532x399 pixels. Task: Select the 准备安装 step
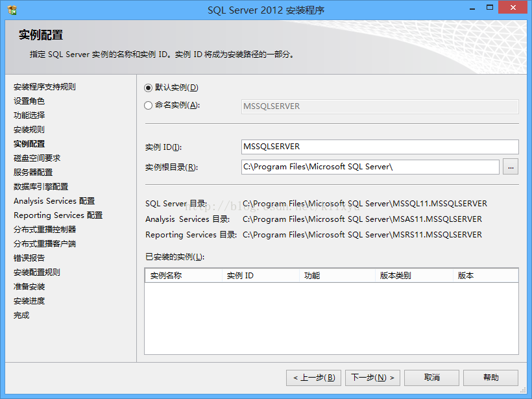(x=29, y=286)
